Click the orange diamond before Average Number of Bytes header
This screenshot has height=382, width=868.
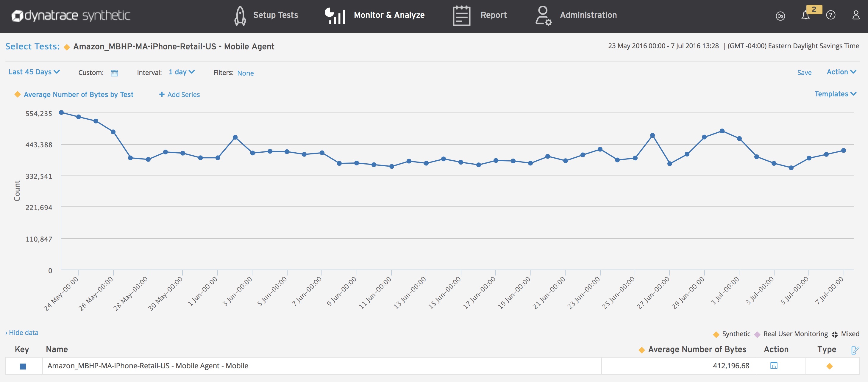tap(641, 350)
